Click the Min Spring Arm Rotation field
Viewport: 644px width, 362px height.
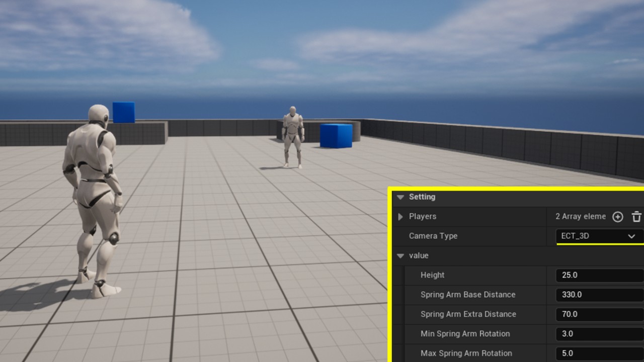tap(599, 334)
